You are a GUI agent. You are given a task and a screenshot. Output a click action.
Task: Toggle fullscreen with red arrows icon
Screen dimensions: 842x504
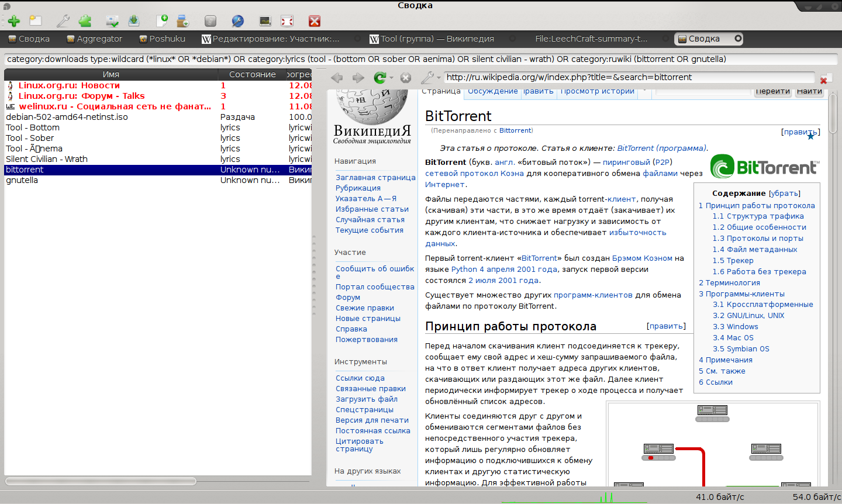coord(287,21)
